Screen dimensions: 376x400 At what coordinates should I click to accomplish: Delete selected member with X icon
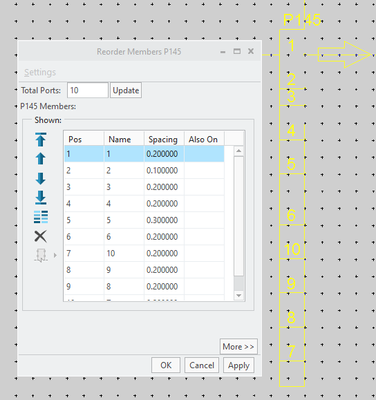pyautogui.click(x=41, y=236)
